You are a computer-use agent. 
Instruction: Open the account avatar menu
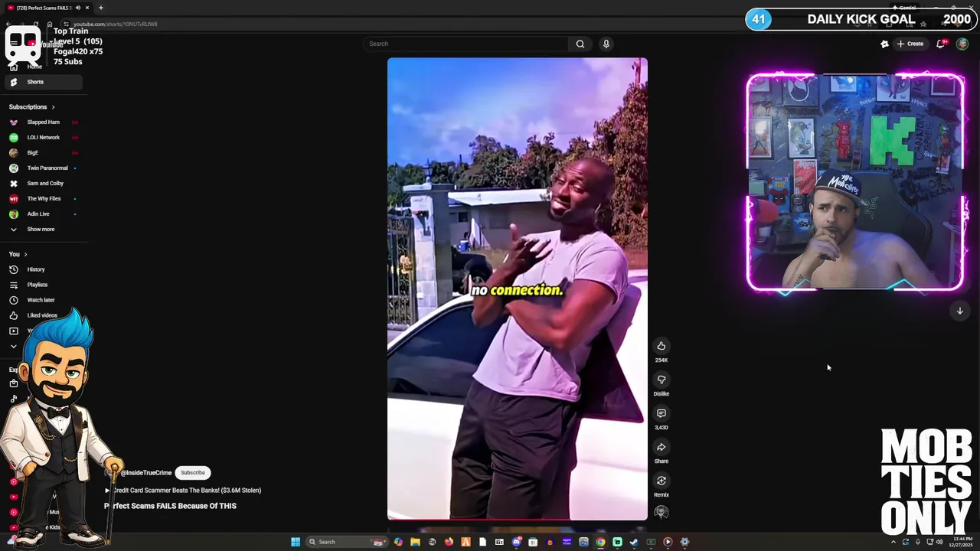(x=962, y=44)
